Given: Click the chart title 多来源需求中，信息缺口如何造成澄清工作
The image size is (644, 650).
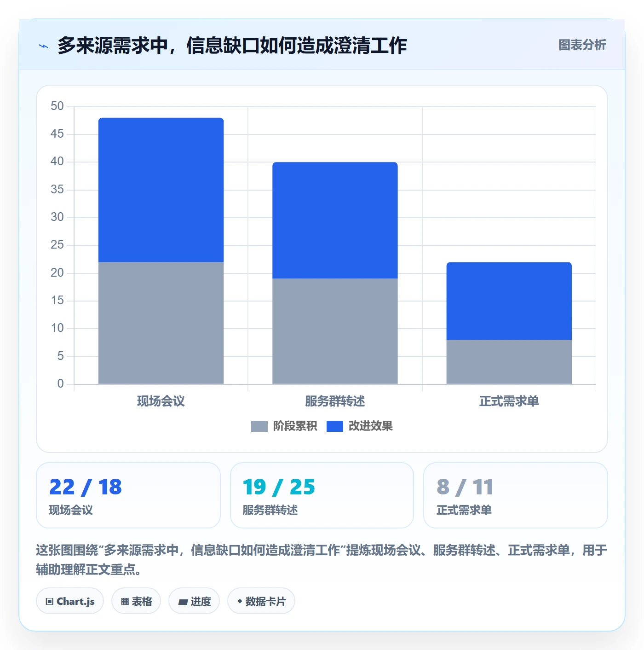Looking at the screenshot, I should 232,46.
